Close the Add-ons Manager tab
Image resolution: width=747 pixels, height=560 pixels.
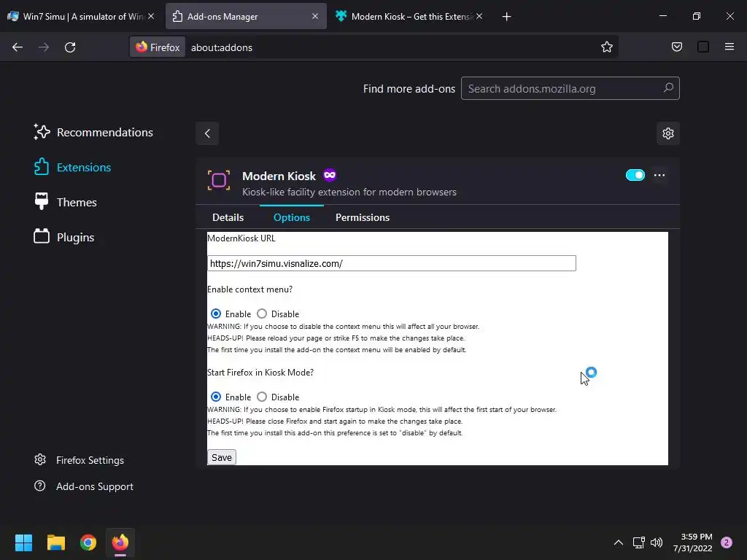click(x=315, y=16)
